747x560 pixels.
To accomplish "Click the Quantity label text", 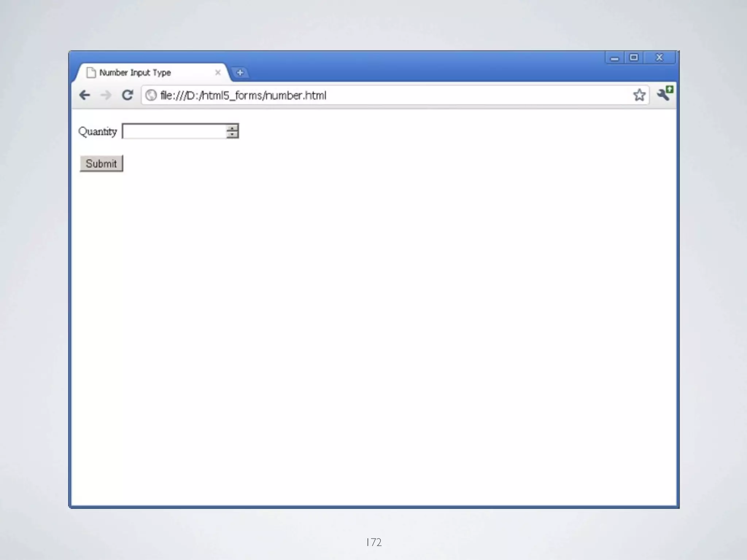I will click(x=97, y=131).
